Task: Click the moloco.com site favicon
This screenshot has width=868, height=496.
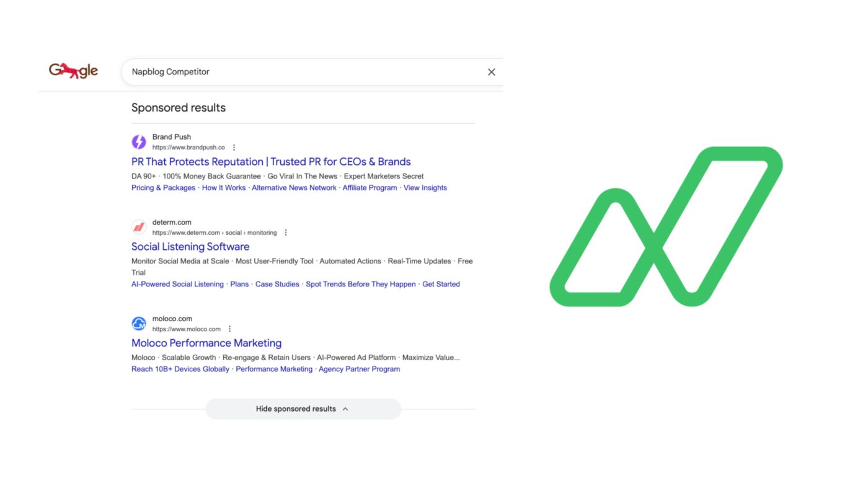Action: coord(138,323)
